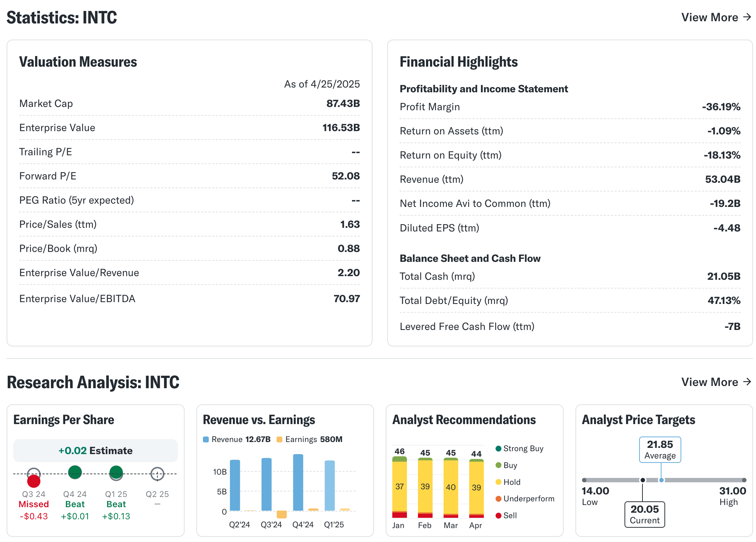Select the Underperform legend dot

[x=499, y=499]
